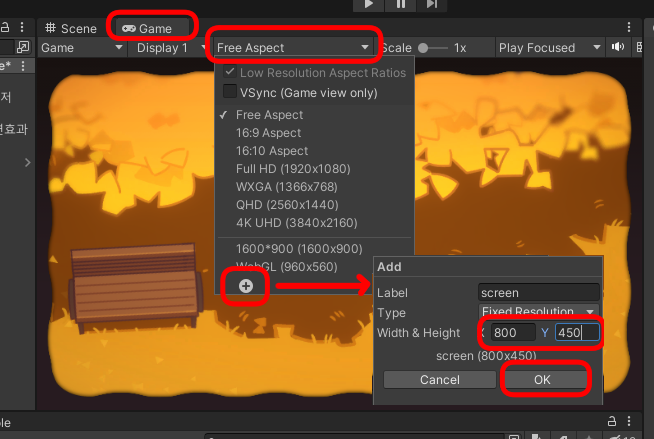Open the Play Focused dropdown
The image size is (654, 439).
549,48
